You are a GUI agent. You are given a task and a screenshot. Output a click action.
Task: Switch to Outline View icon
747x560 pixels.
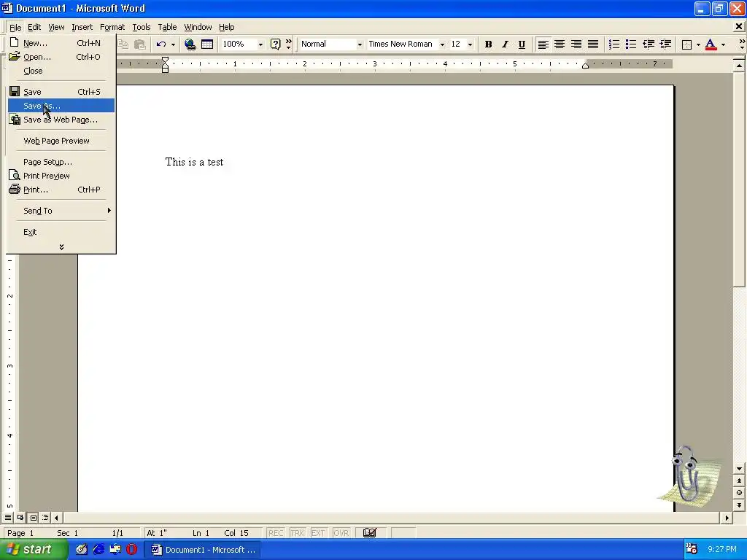coord(45,517)
